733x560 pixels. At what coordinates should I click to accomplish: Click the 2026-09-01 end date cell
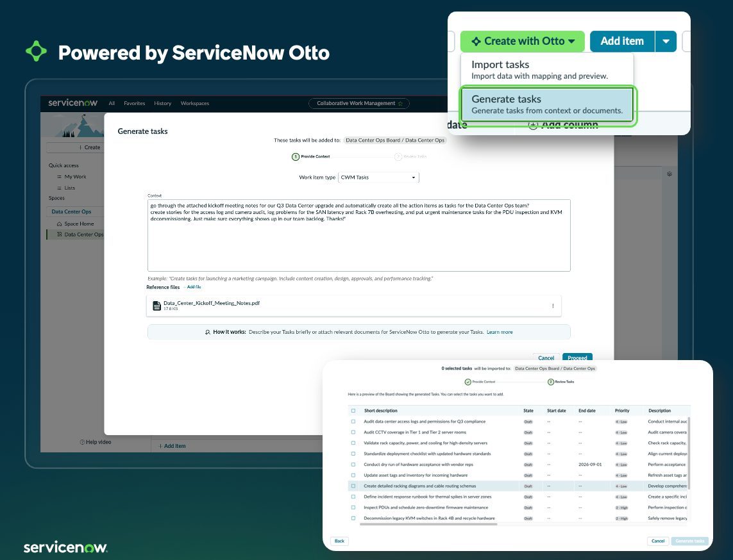[x=590, y=465]
